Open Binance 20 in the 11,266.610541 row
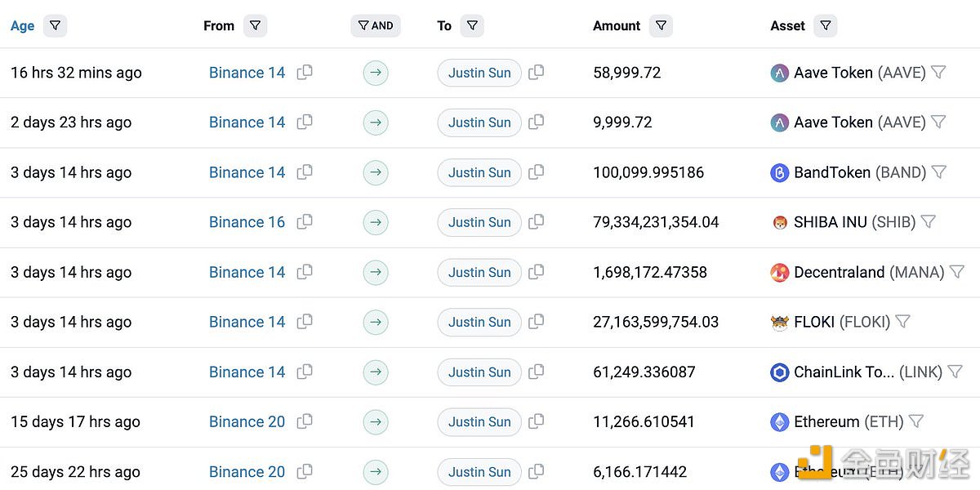The image size is (980, 490). click(x=247, y=421)
